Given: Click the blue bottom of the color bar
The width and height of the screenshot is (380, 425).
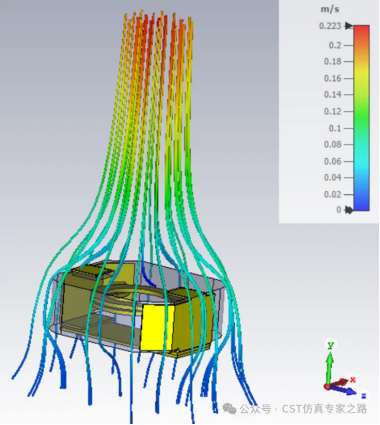Looking at the screenshot, I should (361, 202).
